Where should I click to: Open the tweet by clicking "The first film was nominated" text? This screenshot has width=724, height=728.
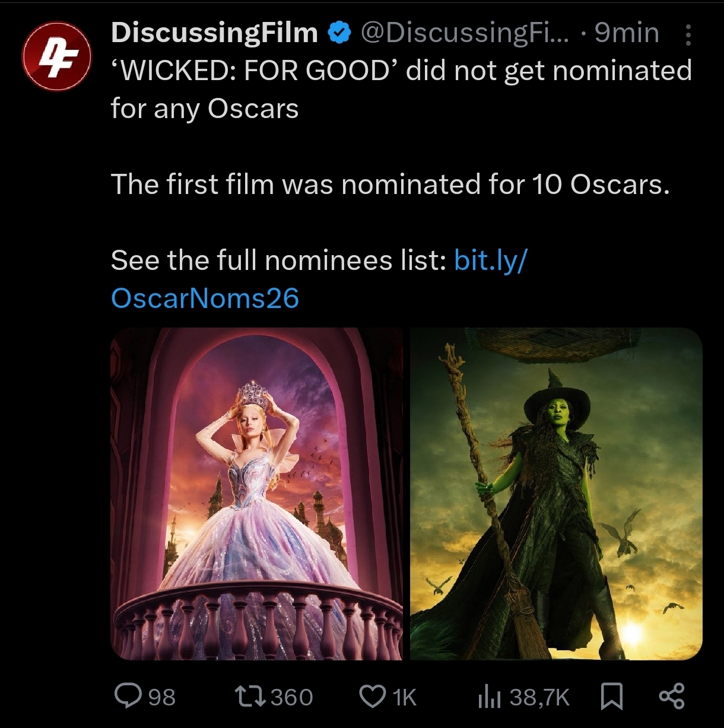coord(390,185)
